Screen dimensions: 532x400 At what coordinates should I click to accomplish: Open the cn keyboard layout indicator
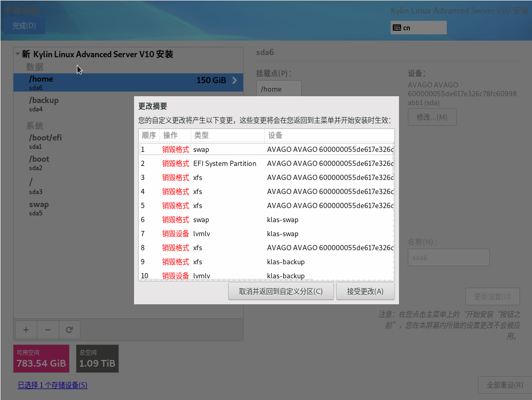click(418, 28)
